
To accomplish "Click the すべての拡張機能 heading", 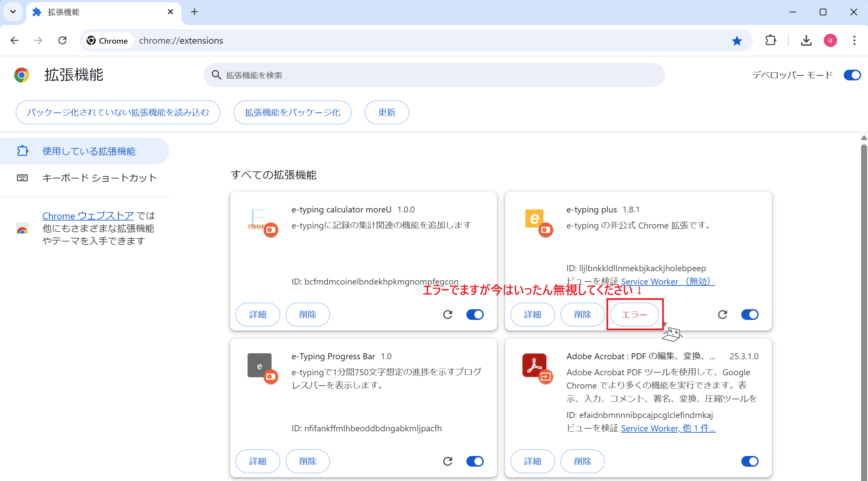I will tap(273, 174).
